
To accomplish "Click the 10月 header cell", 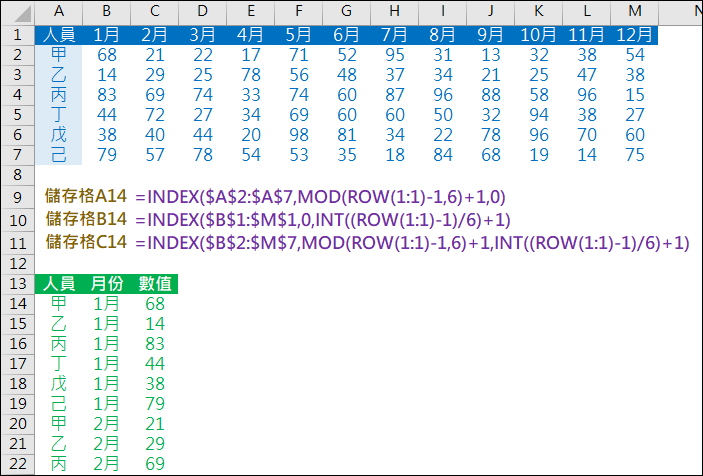I will point(538,35).
